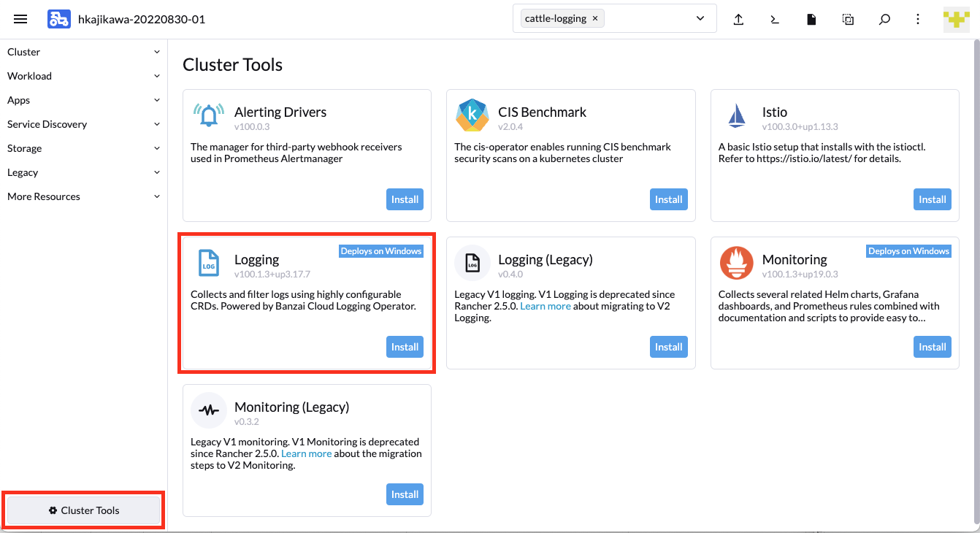Download the KubeConfig file icon

[811, 19]
